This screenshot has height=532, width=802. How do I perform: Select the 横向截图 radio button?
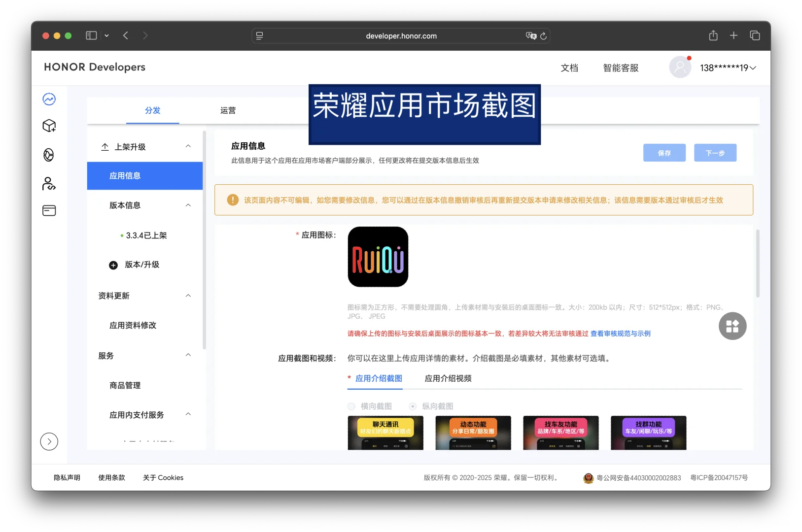tap(351, 406)
